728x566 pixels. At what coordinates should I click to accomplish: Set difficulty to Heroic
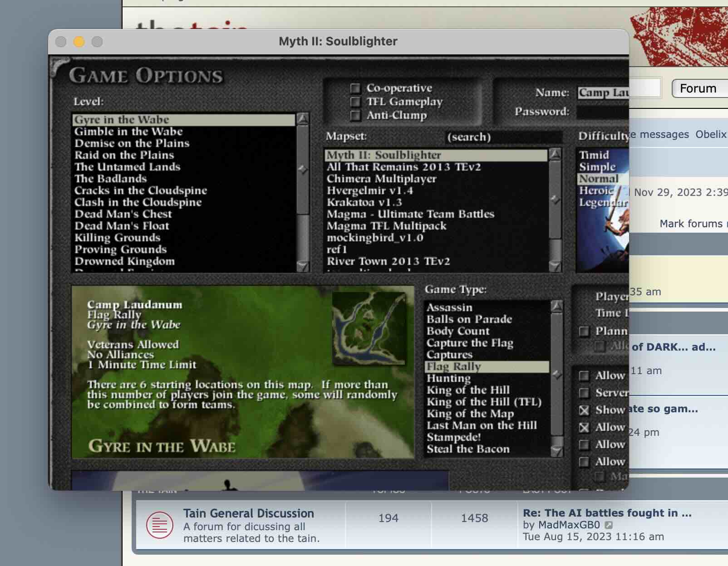603,190
